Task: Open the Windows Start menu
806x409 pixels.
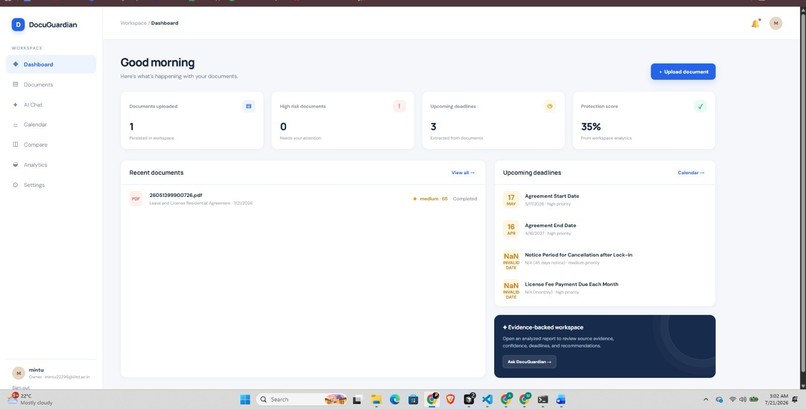Action: click(x=245, y=399)
